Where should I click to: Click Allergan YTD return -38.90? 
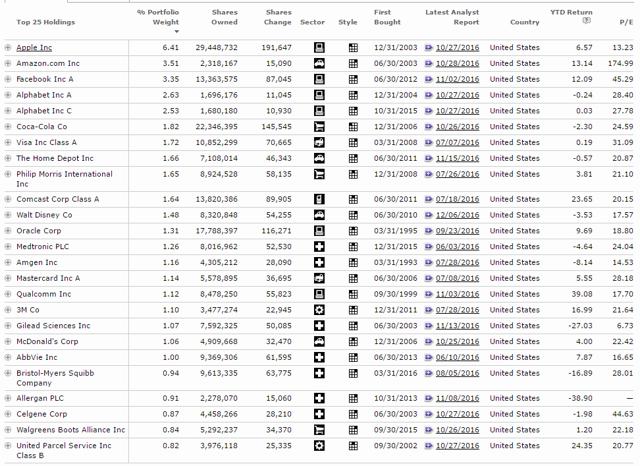pyautogui.click(x=580, y=399)
